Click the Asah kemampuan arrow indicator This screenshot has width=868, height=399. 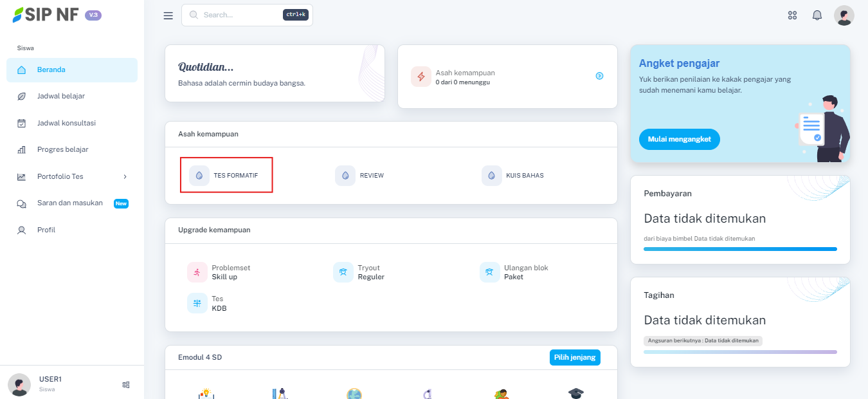click(x=599, y=76)
